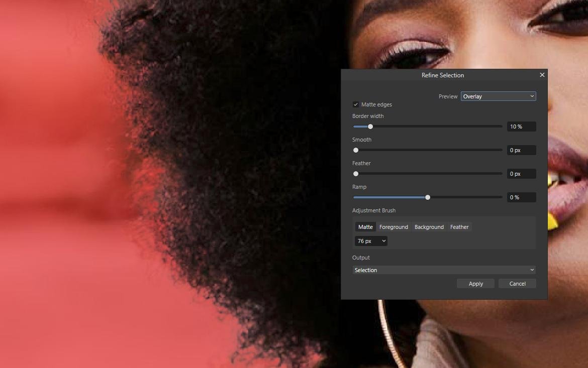588x368 pixels.
Task: Click the Border width 10 % field
Action: coord(521,127)
